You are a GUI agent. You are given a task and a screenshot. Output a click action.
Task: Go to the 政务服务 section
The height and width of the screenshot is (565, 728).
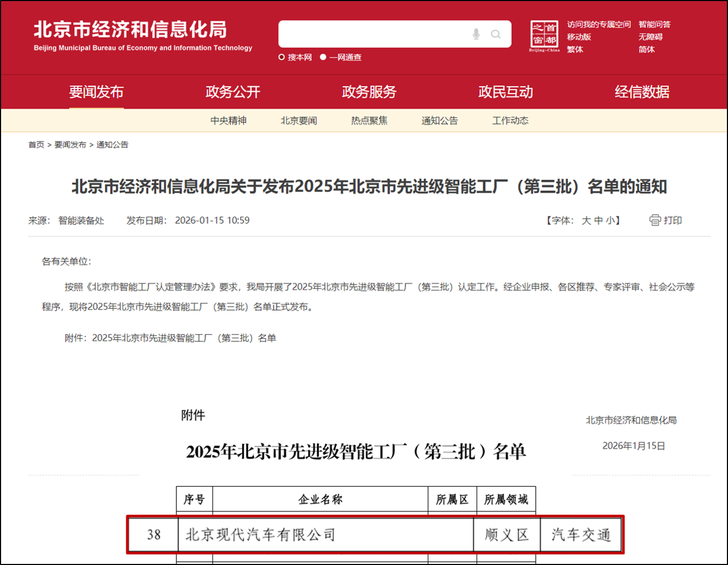(369, 92)
